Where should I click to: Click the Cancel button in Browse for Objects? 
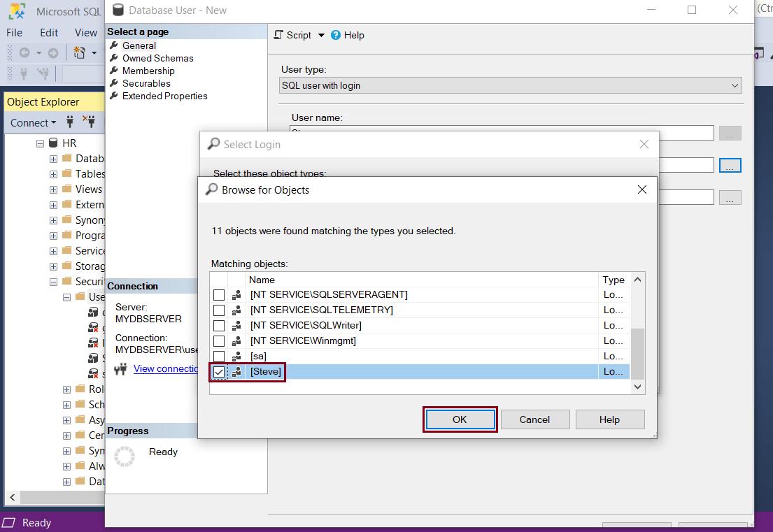[535, 419]
